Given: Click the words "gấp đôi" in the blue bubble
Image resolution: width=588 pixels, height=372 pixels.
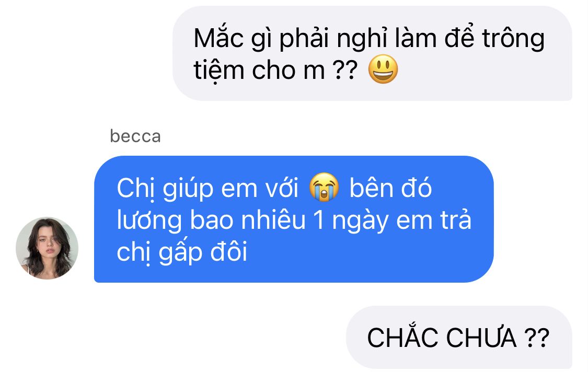Looking at the screenshot, I should coord(203,252).
